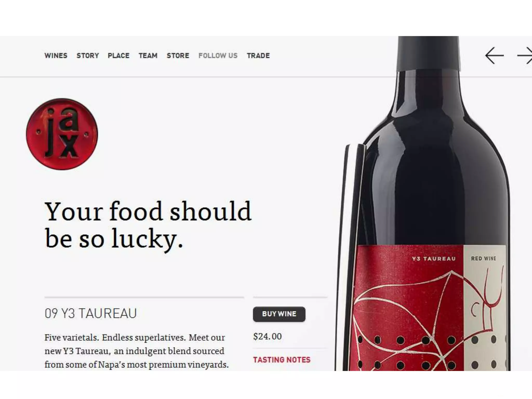
Task: Click the Five varietals description paragraph
Action: [x=137, y=351]
